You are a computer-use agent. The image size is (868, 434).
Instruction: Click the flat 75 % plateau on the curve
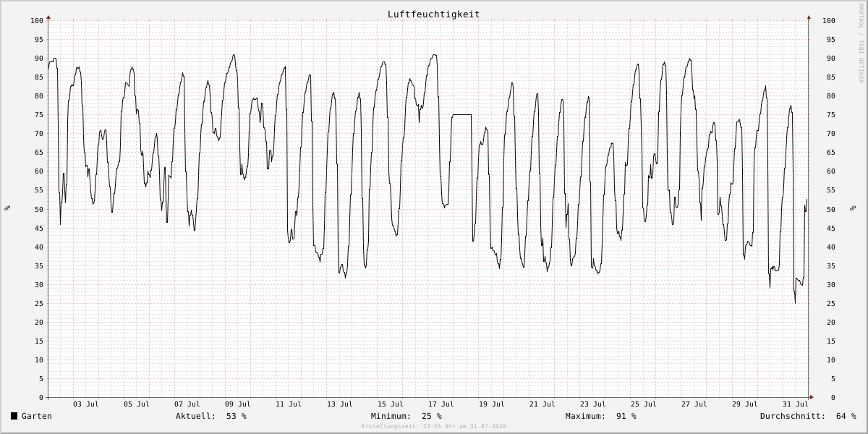click(461, 114)
